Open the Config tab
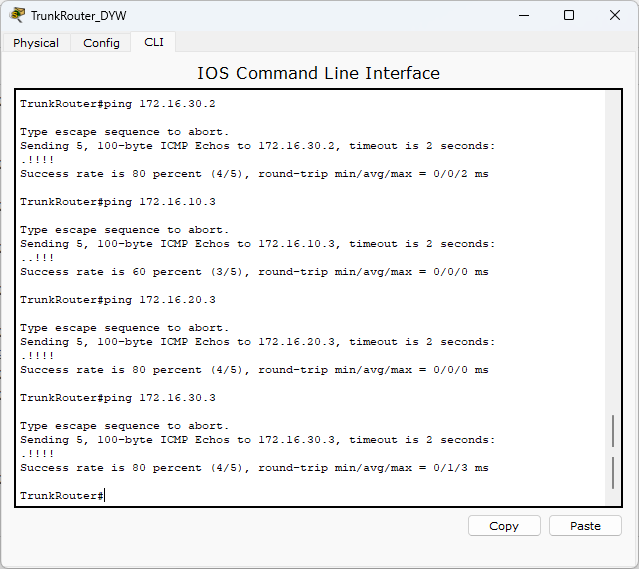This screenshot has height=569, width=639. pyautogui.click(x=101, y=43)
